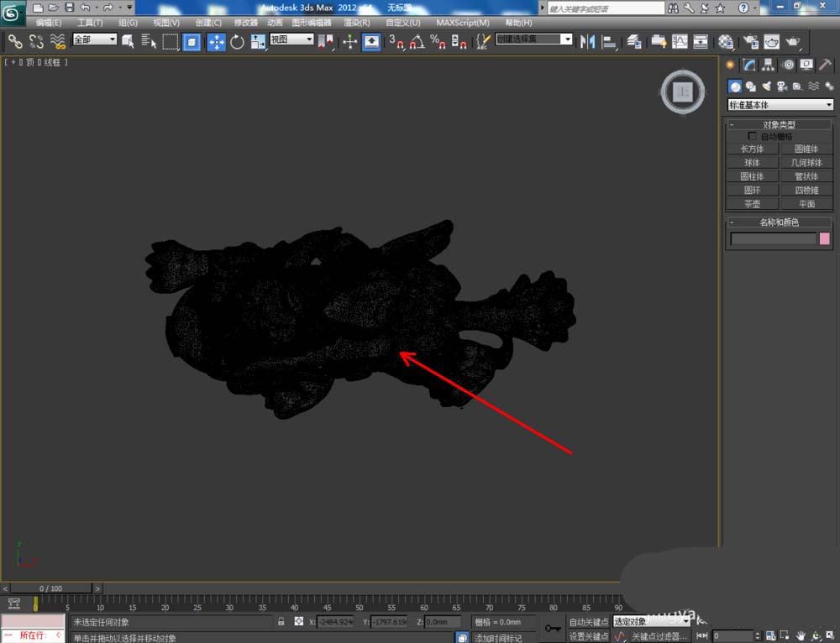Click the Mirror tool icon
This screenshot has width=840, height=643.
click(587, 41)
